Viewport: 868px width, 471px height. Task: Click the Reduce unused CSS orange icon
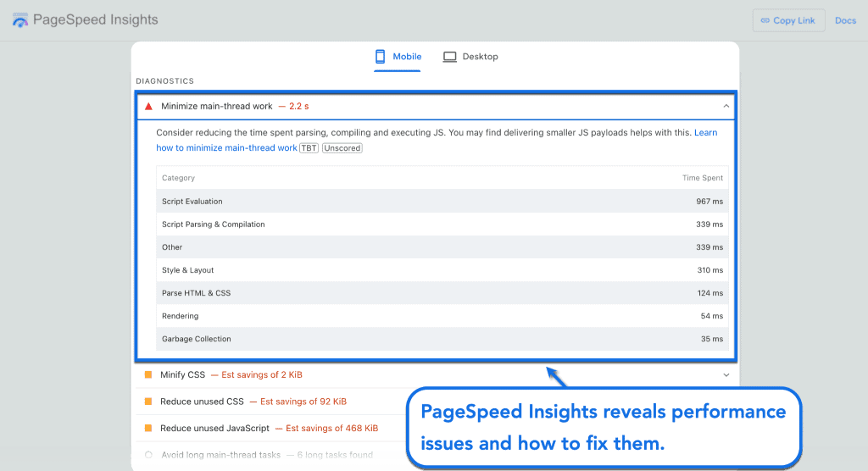147,402
